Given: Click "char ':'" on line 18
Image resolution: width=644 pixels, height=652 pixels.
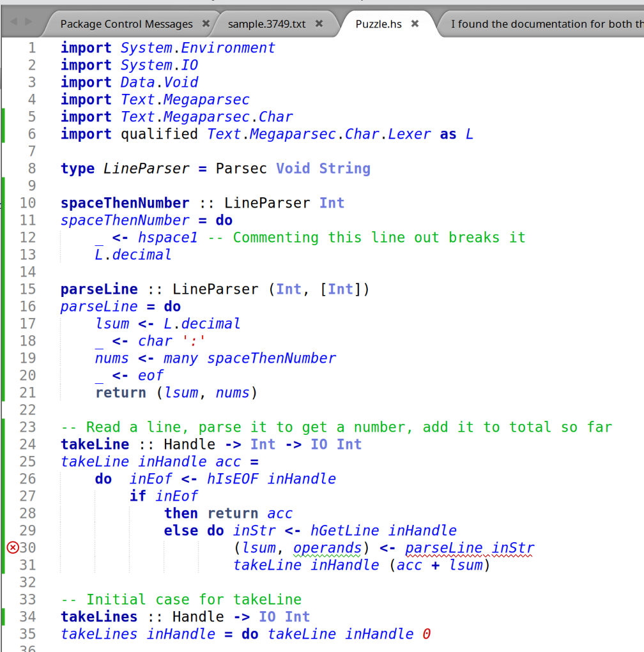Looking at the screenshot, I should (x=171, y=341).
